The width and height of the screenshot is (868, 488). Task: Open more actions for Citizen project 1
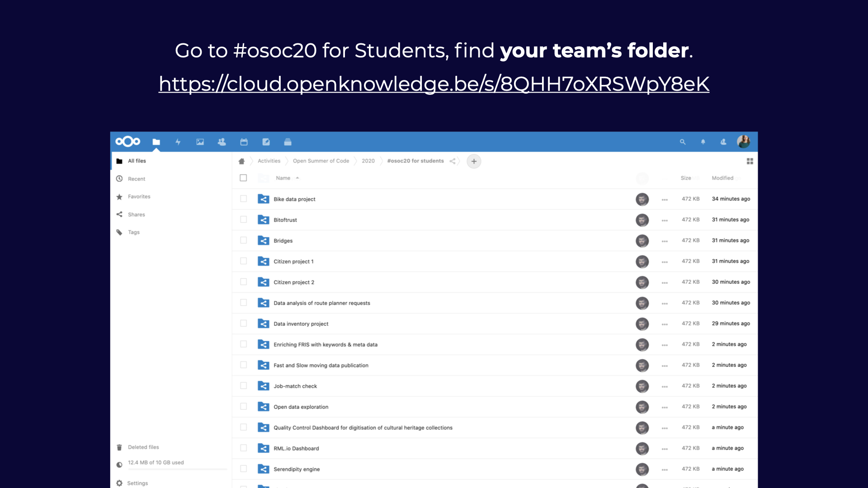pyautogui.click(x=665, y=262)
